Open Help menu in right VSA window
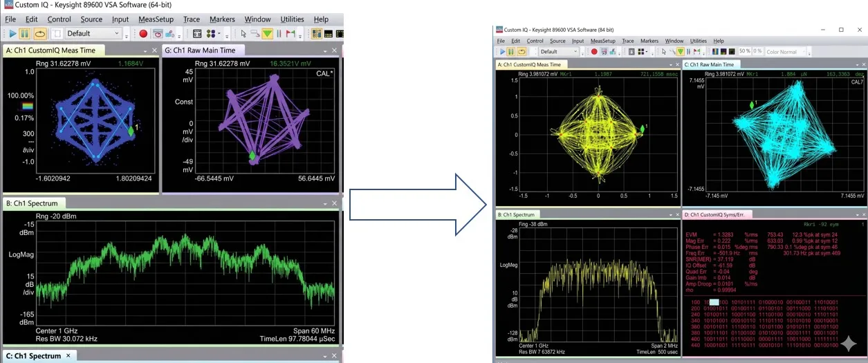Viewport: 868px width, 363px height. (x=719, y=41)
